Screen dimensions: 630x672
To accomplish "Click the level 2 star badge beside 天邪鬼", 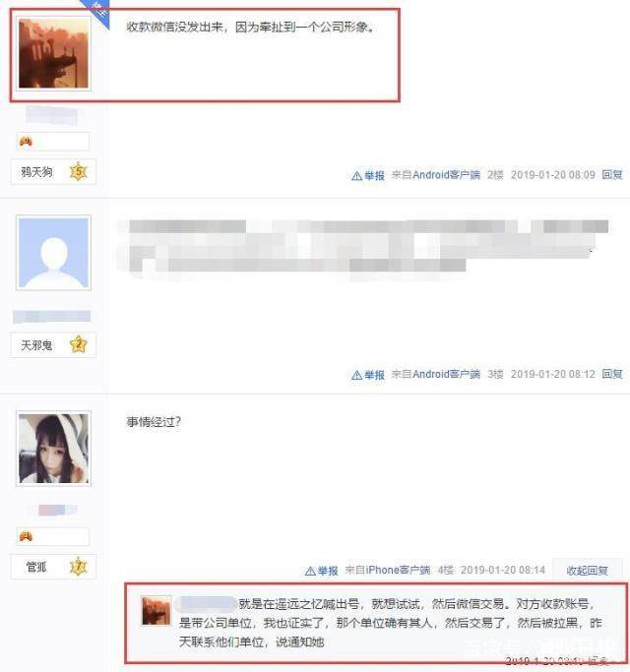I will (79, 344).
